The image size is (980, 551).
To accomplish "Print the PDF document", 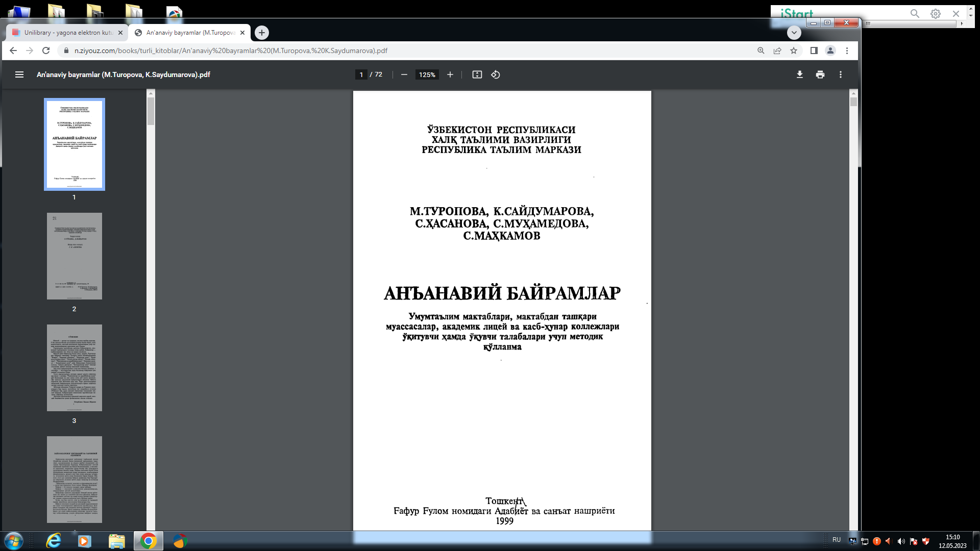I will click(x=820, y=74).
